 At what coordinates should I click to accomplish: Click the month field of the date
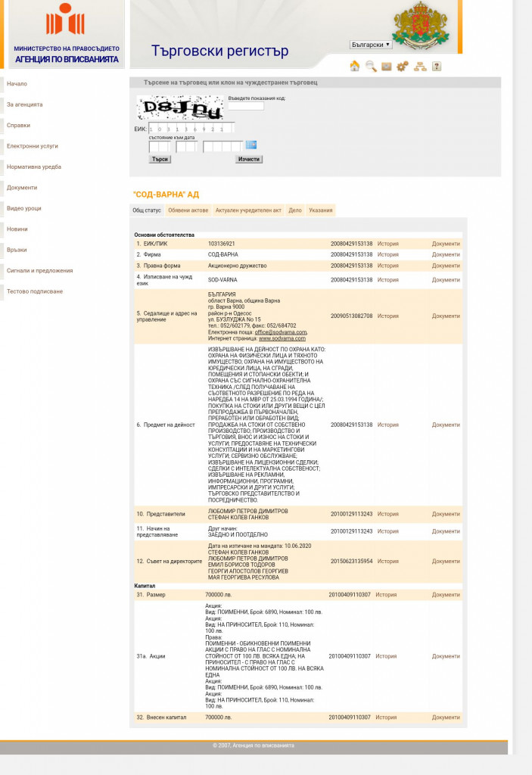(186, 146)
